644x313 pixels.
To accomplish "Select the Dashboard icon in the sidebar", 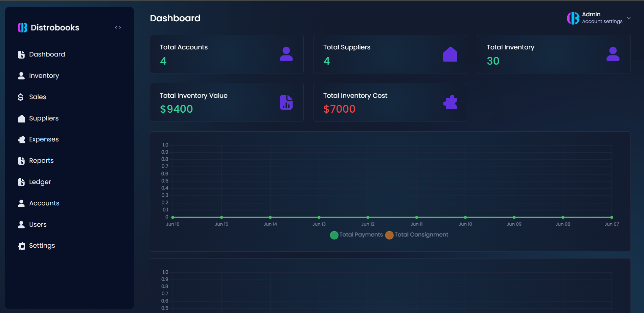I will [21, 54].
